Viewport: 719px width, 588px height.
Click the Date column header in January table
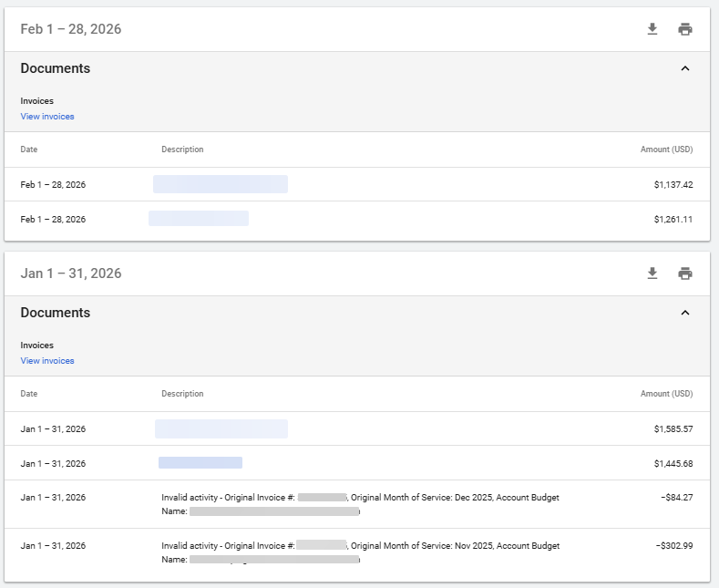29,394
